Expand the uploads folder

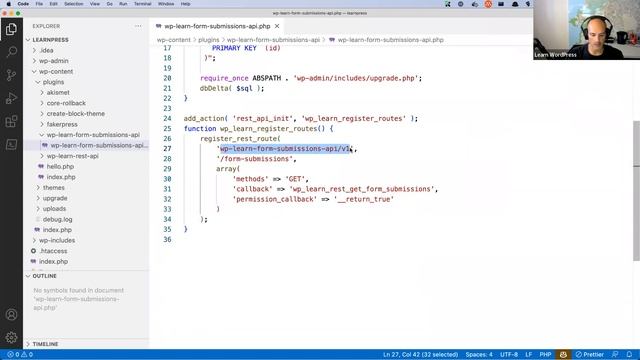pos(38,209)
